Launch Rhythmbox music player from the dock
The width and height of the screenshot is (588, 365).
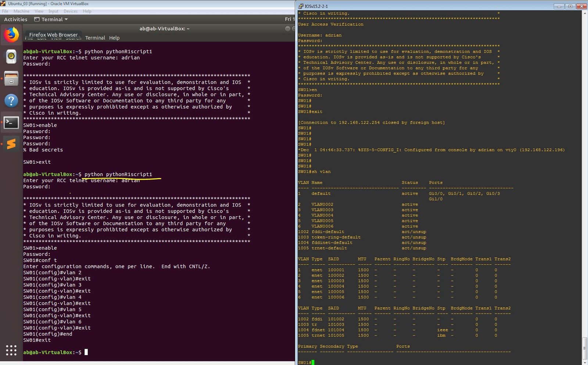[x=11, y=56]
